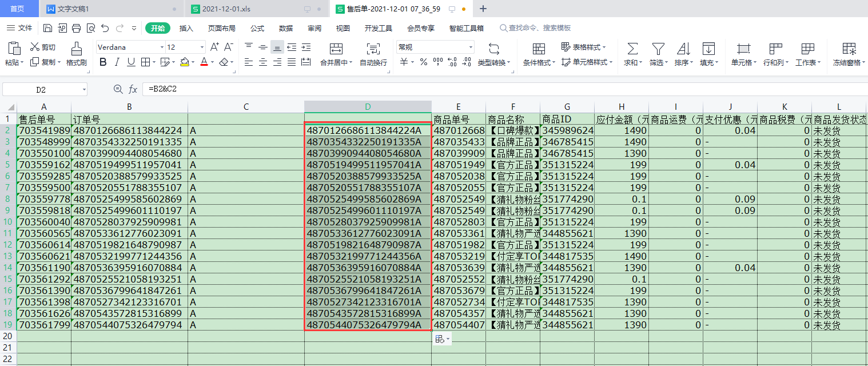868x366 pixels.
Task: Apply thousands separator style
Action: 437,62
